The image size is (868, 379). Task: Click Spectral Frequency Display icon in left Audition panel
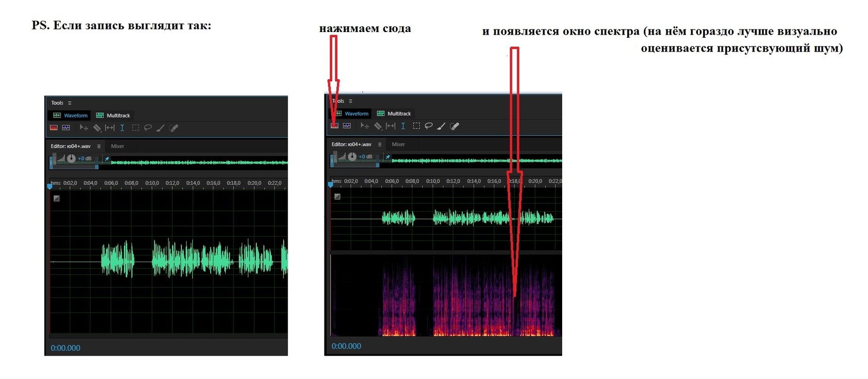click(x=54, y=128)
